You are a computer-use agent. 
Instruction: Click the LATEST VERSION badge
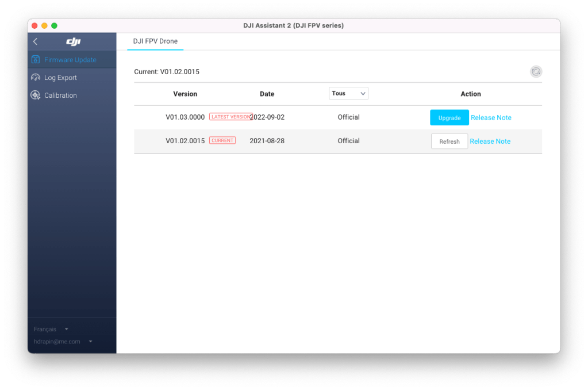point(230,117)
